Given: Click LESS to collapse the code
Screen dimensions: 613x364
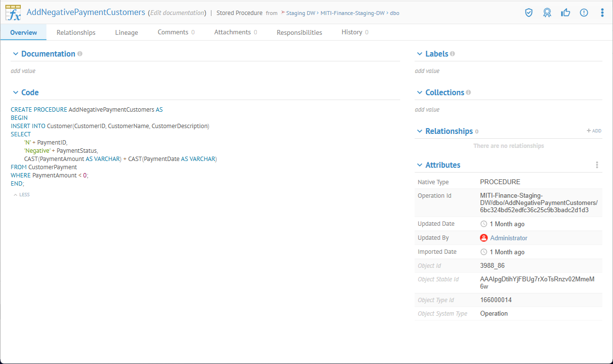Looking at the screenshot, I should 22,195.
